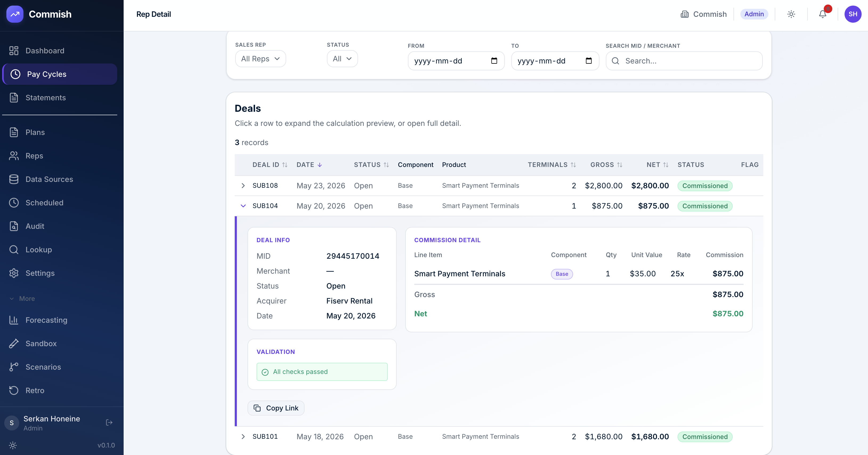Screen dimensions: 868x455
Task: Click the Search MID / Merchant field
Action: point(684,61)
